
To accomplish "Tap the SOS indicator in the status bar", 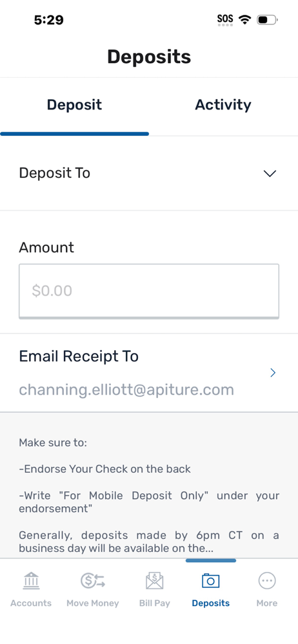I will 225,20.
